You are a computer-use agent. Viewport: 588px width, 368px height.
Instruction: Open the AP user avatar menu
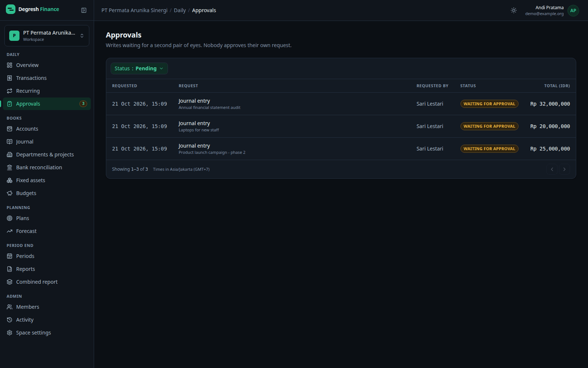point(573,10)
